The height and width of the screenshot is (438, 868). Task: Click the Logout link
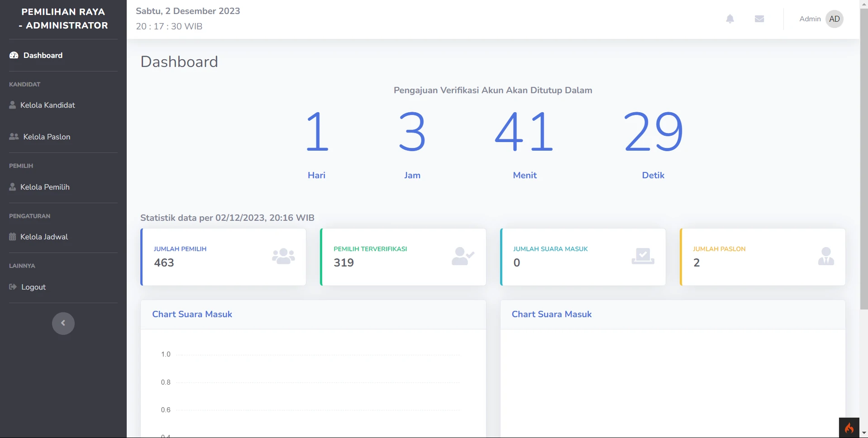33,287
